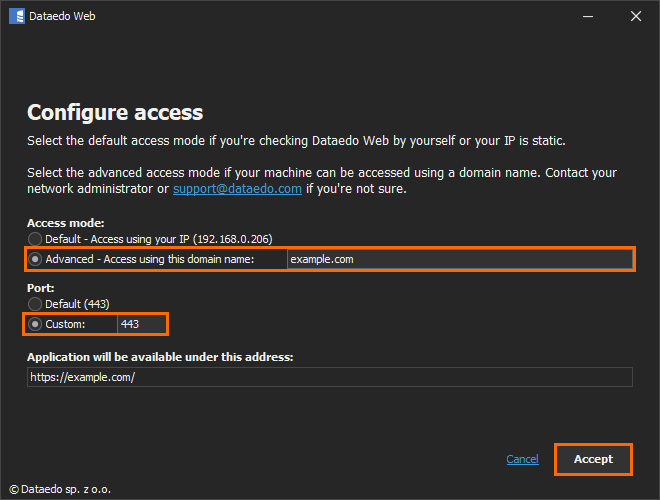Close the Dataedo Web dialog
660x500 pixels.
[x=636, y=16]
